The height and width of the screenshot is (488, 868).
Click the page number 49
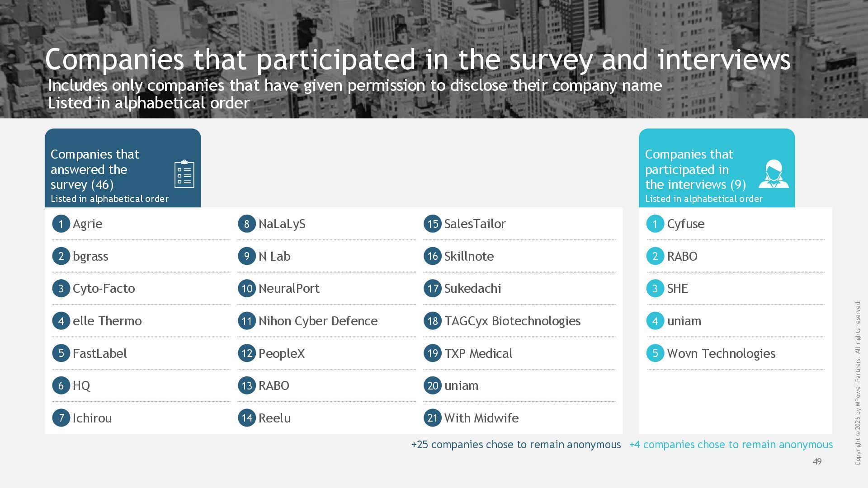pos(817,461)
